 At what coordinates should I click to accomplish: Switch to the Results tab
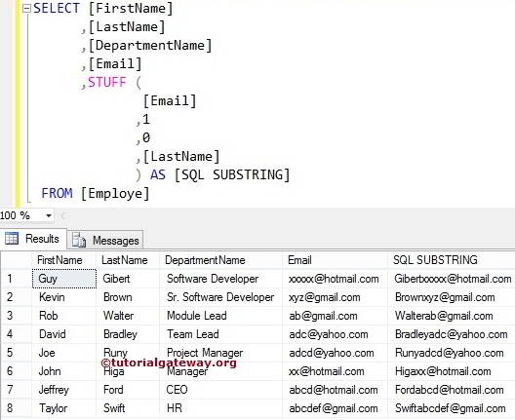(33, 239)
